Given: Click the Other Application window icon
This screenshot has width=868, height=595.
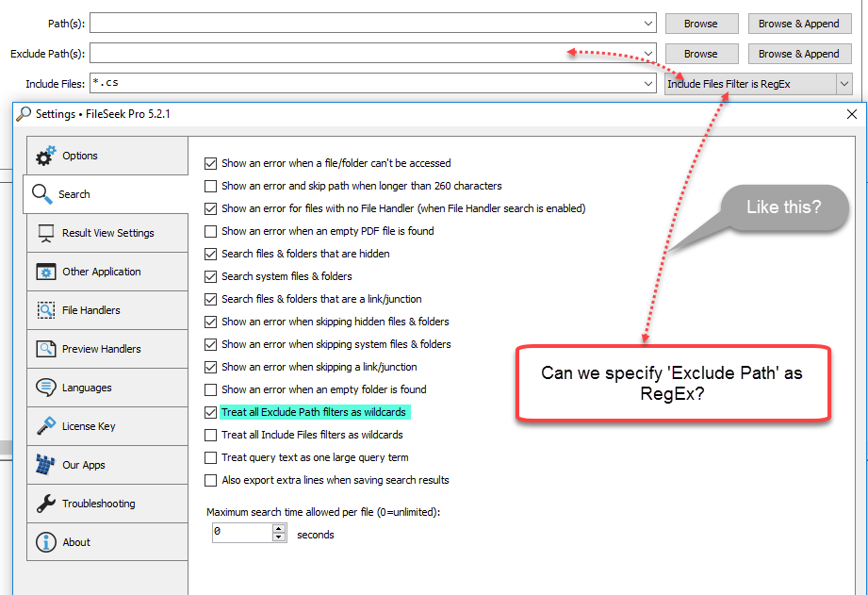Looking at the screenshot, I should tap(45, 272).
